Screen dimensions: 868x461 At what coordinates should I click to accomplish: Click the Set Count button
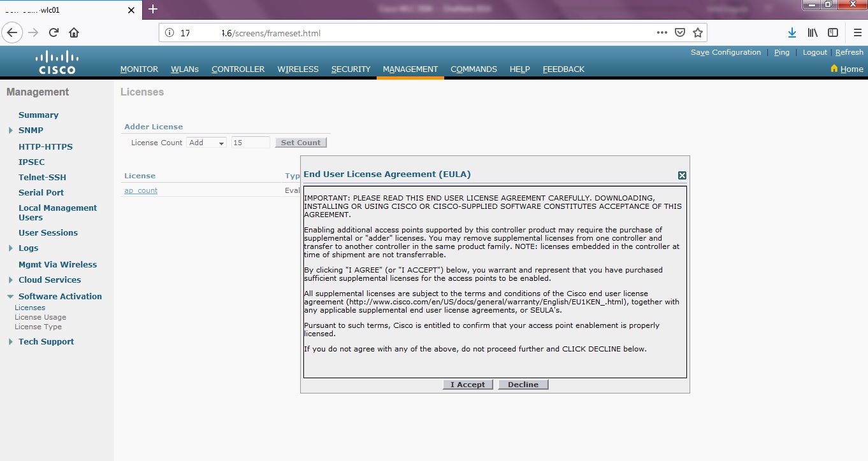[301, 143]
